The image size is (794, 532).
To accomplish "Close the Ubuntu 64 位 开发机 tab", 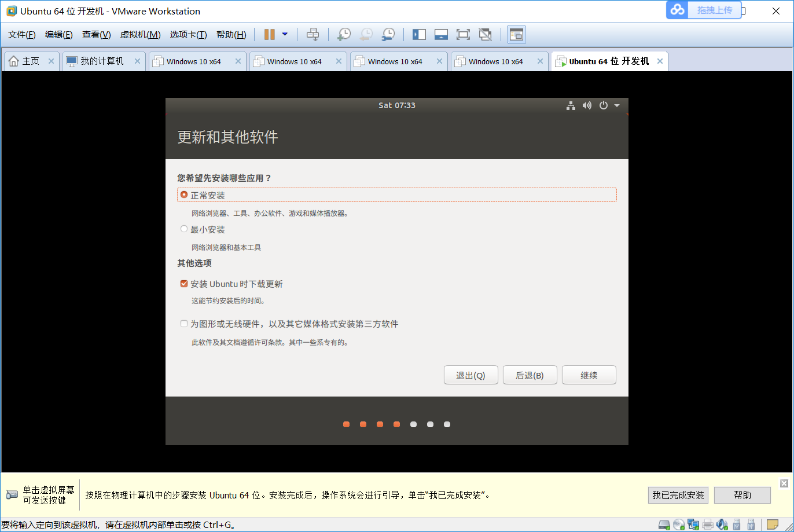I will click(x=660, y=61).
